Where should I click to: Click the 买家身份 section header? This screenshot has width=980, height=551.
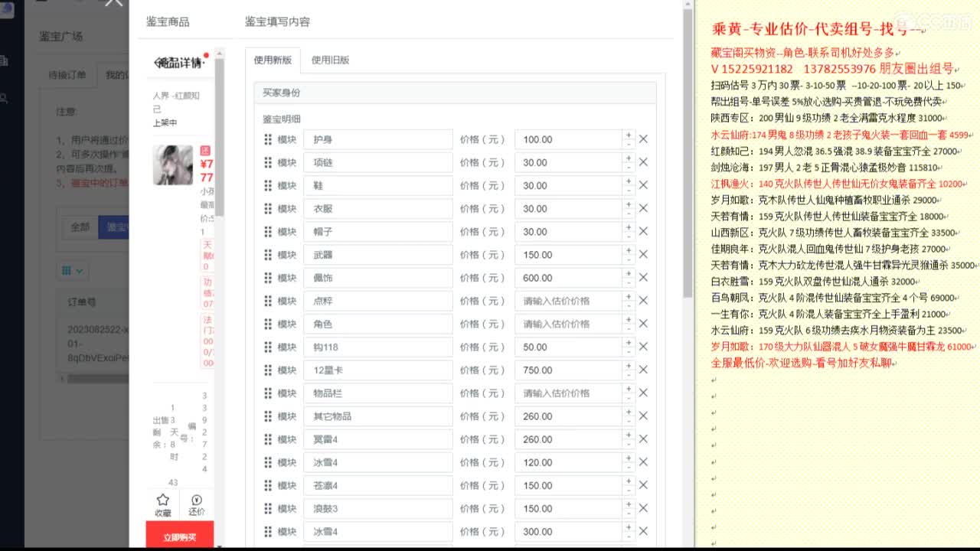[455, 93]
